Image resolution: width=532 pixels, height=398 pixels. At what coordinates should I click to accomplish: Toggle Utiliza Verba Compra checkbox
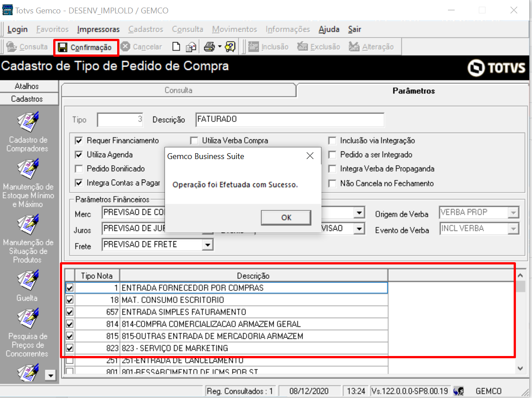click(194, 140)
